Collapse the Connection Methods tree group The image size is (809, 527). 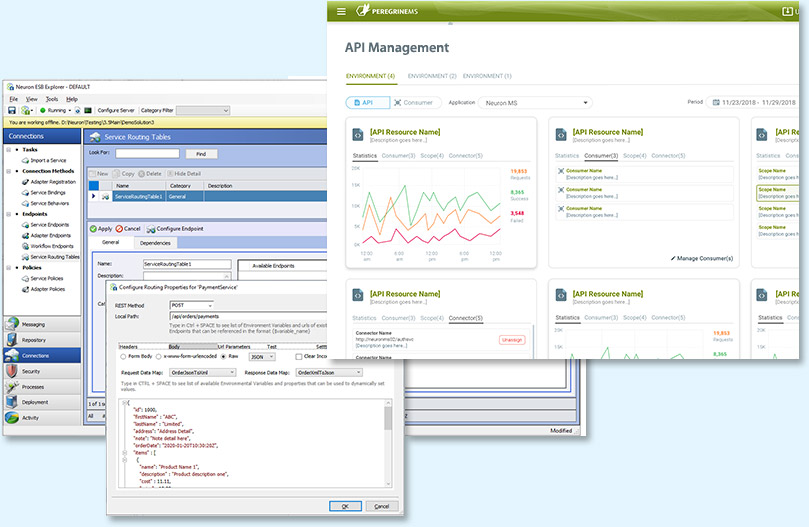point(9,171)
